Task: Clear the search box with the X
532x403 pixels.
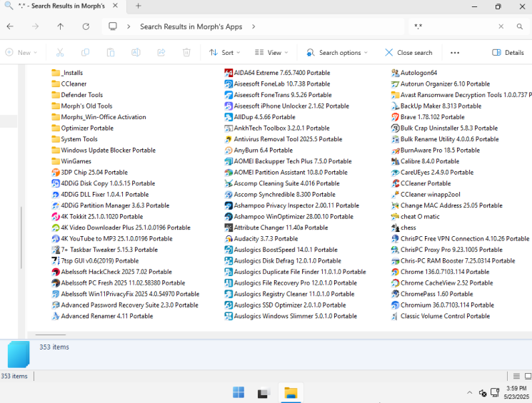Action: coord(501,26)
